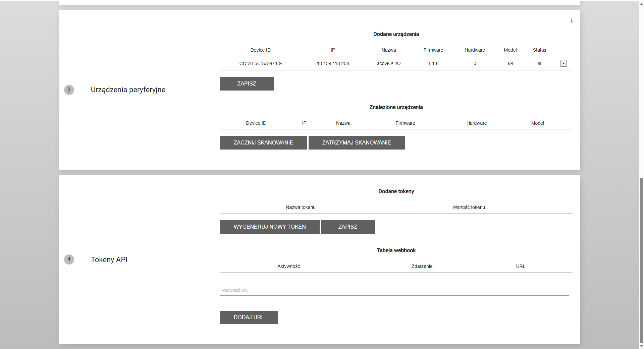Click the step 3 circle badge
644x349 pixels.
coord(69,90)
